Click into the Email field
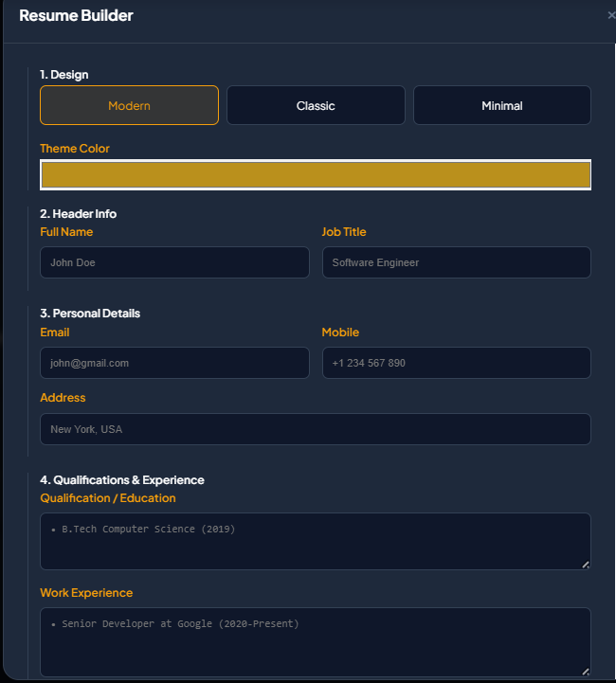 174,363
